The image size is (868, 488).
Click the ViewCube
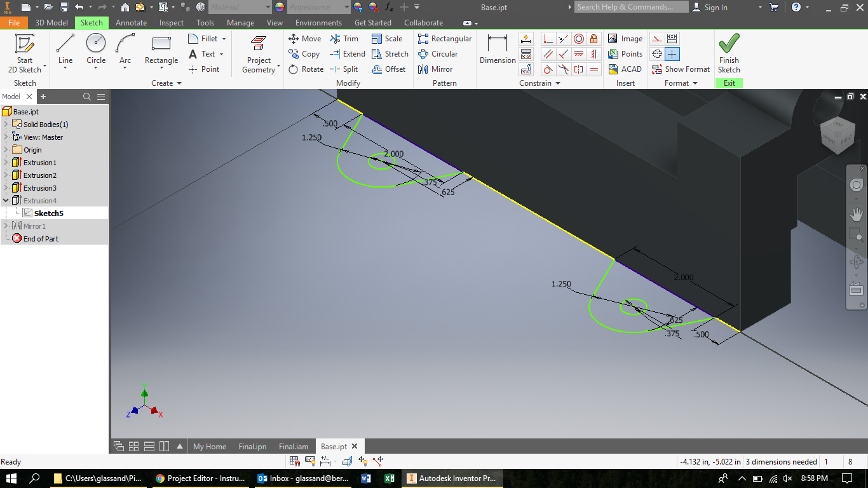pyautogui.click(x=837, y=134)
